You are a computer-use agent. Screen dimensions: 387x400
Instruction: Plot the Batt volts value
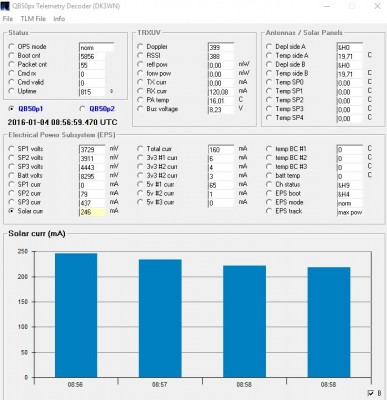click(12, 176)
